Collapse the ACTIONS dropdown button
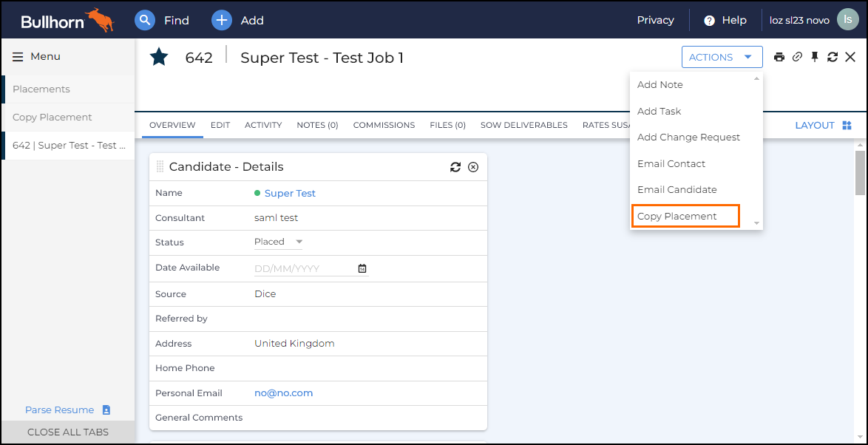The width and height of the screenshot is (868, 445). [721, 57]
